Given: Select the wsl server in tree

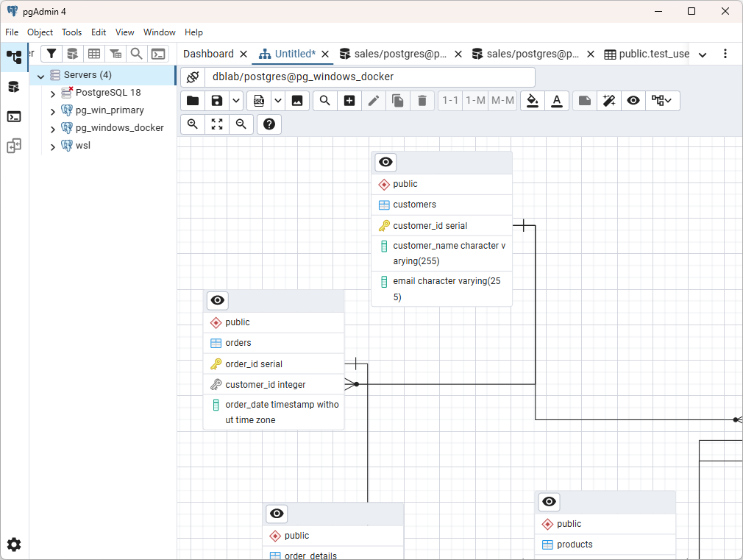Looking at the screenshot, I should pos(83,146).
